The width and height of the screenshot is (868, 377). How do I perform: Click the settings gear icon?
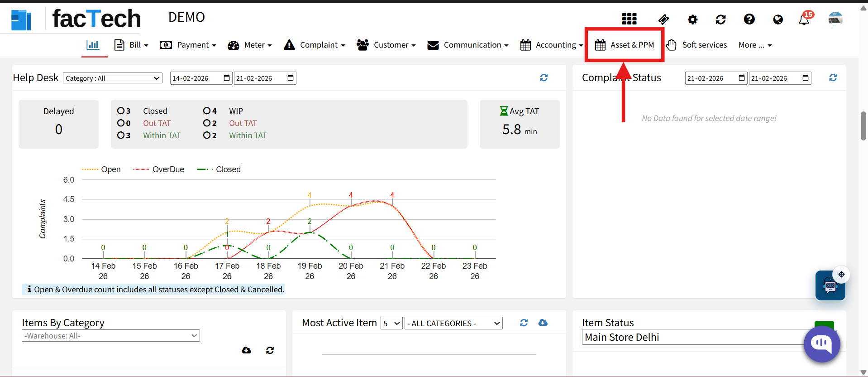click(x=692, y=19)
